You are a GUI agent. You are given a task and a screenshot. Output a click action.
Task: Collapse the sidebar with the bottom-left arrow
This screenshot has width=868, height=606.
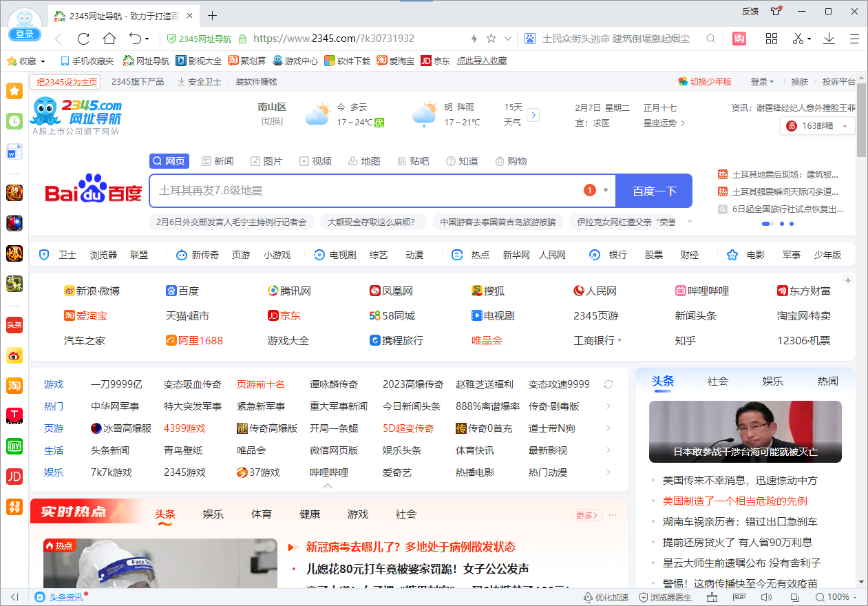tap(14, 597)
